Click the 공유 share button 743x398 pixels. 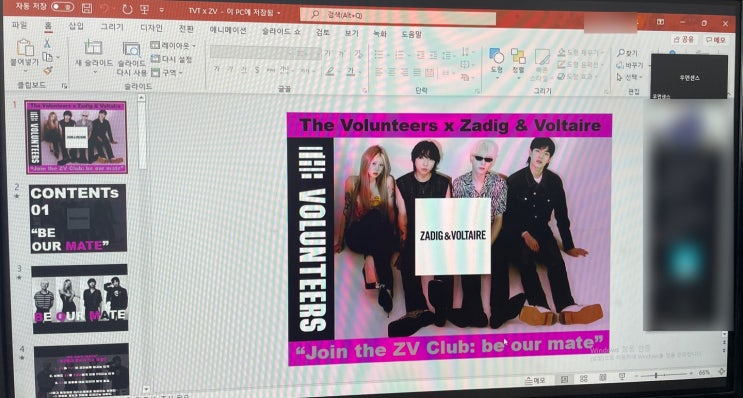pyautogui.click(x=684, y=39)
